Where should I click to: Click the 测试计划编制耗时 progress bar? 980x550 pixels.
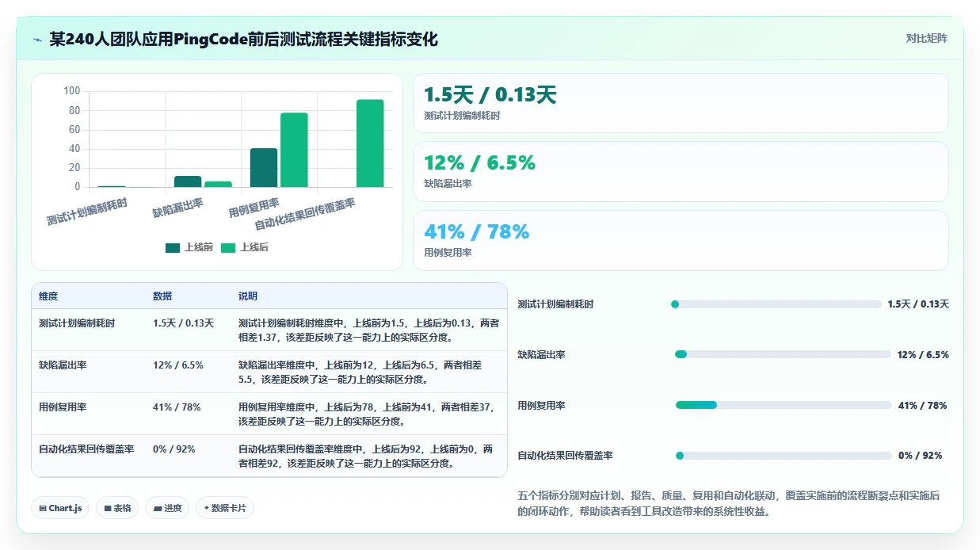click(x=776, y=304)
